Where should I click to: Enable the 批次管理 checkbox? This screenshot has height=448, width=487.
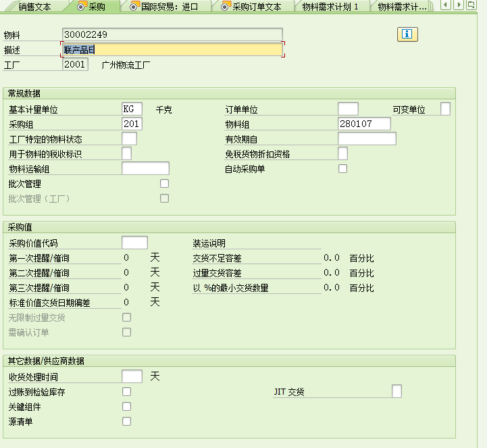coord(164,184)
